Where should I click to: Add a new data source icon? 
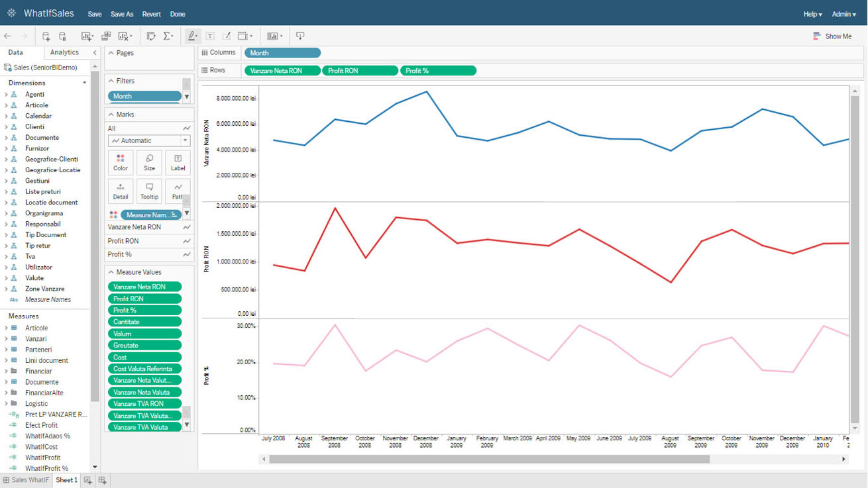coord(46,36)
